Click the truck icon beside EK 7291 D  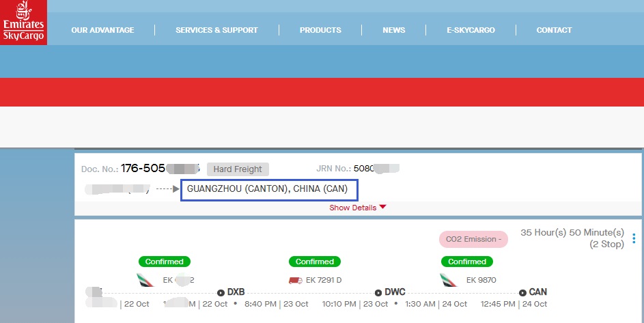click(x=295, y=280)
